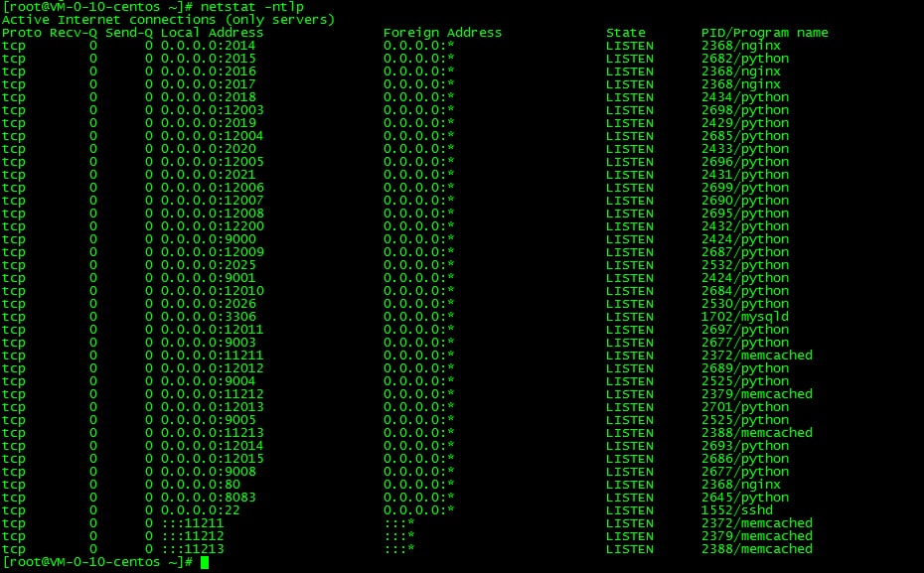This screenshot has width=924, height=573.
Task: Click the 1552/sshd process entry
Action: (x=736, y=510)
